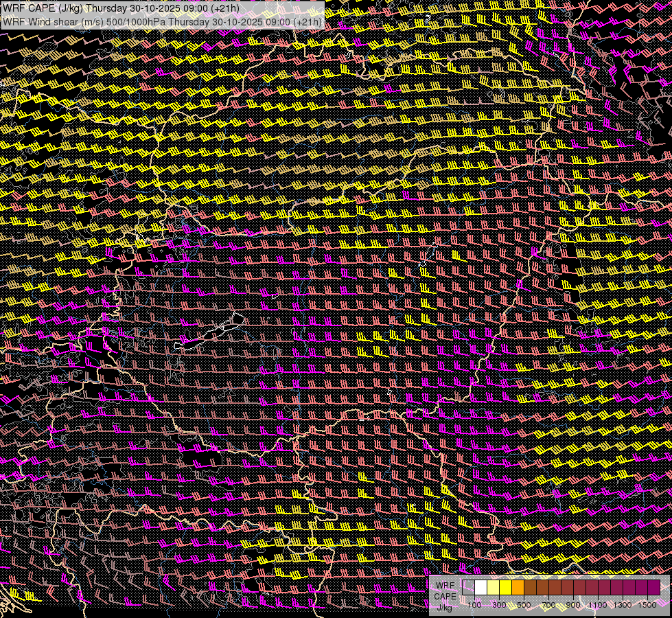
Task: Select the pale yellow CAPE legend swatch
Action: point(494,587)
